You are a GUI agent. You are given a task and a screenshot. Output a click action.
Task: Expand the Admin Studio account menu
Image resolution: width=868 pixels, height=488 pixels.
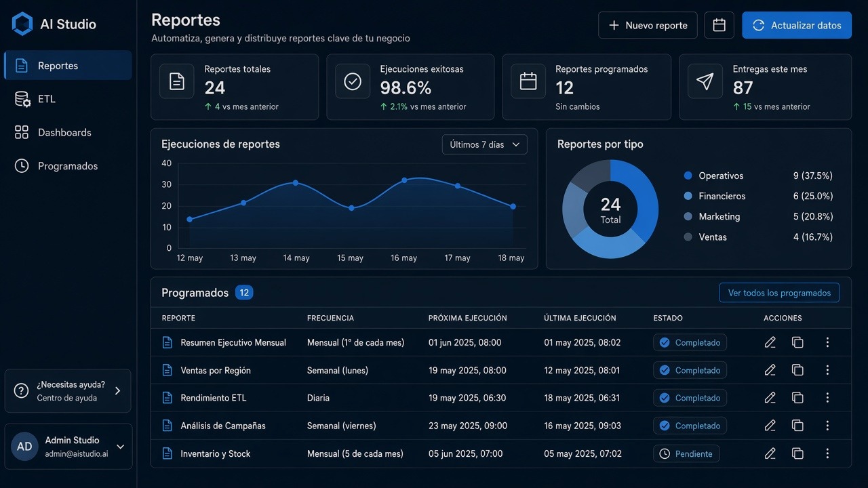[68, 447]
